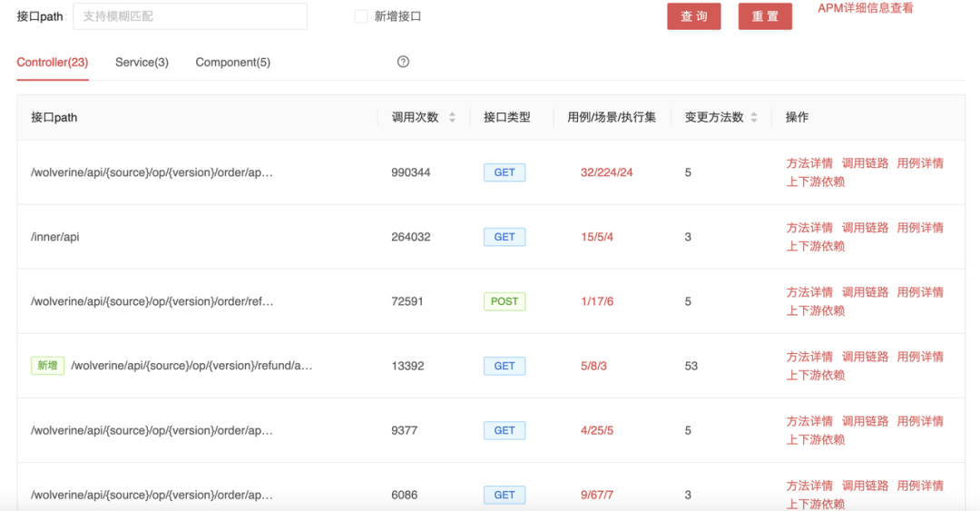
Task: Switch to the Controller(23) tab
Action: coord(53,62)
